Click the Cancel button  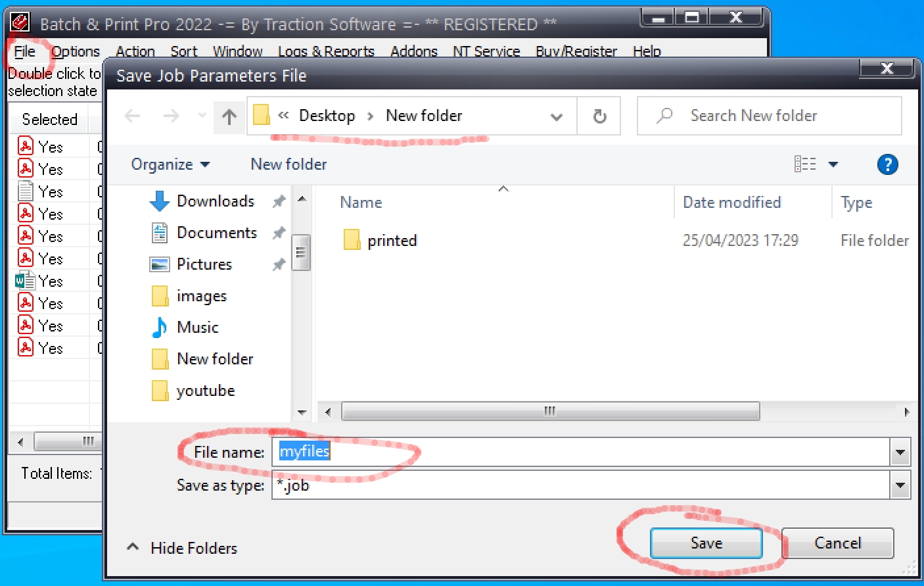(837, 543)
